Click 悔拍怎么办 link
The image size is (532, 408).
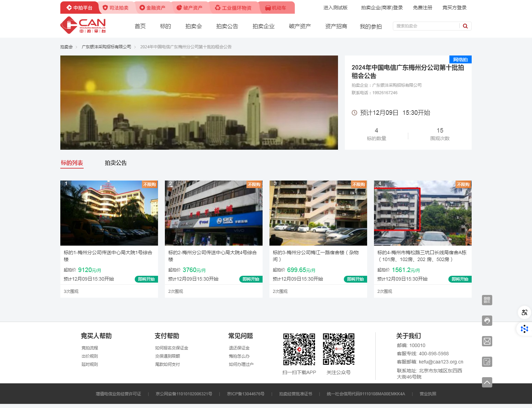coord(239,356)
